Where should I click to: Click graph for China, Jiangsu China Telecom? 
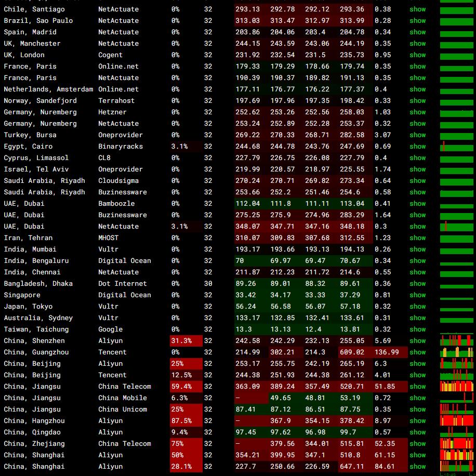coord(457,387)
